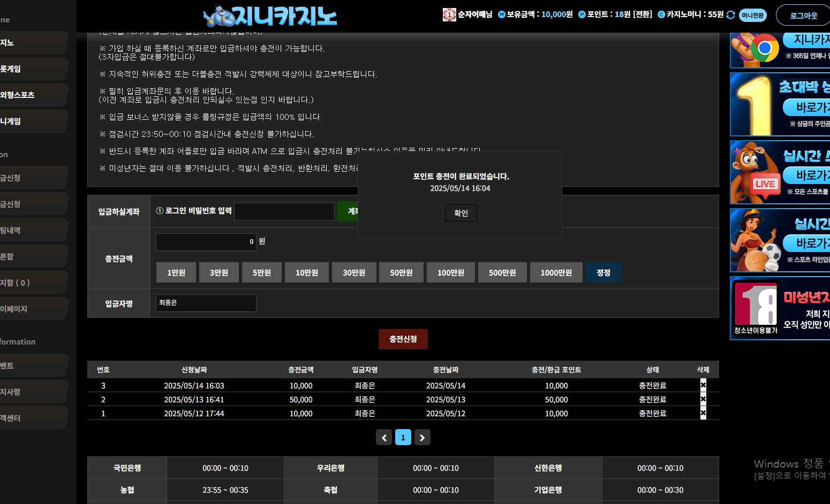Focus the 로그인 비밀번호 입력 field

click(284, 211)
